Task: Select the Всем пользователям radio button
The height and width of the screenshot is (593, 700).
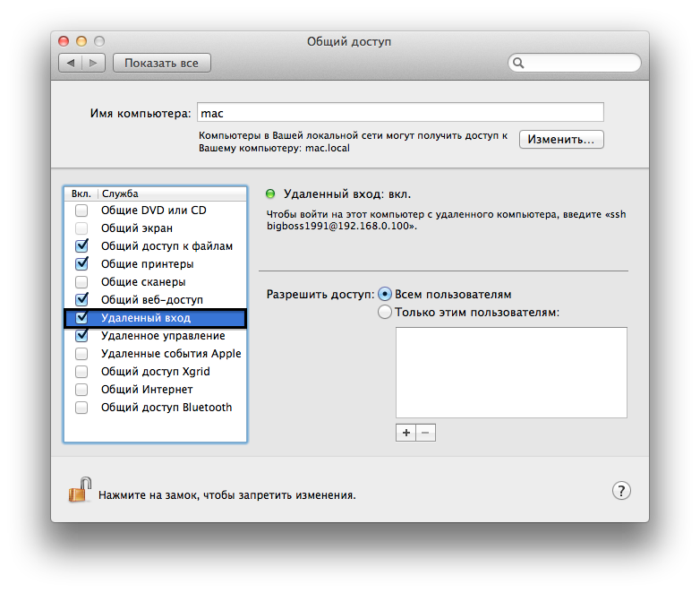Action: (385, 294)
